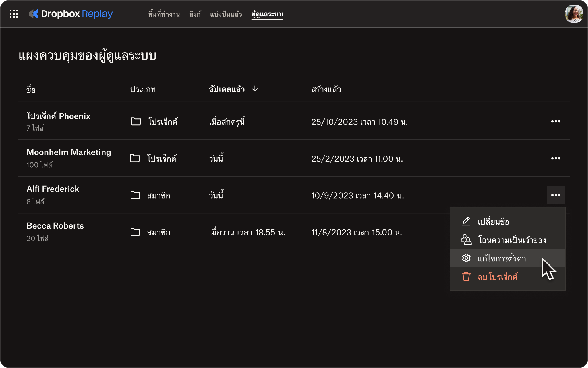Screen dimensions: 588x368
Task: Click the Dropbox Replay logo
Action: click(71, 14)
